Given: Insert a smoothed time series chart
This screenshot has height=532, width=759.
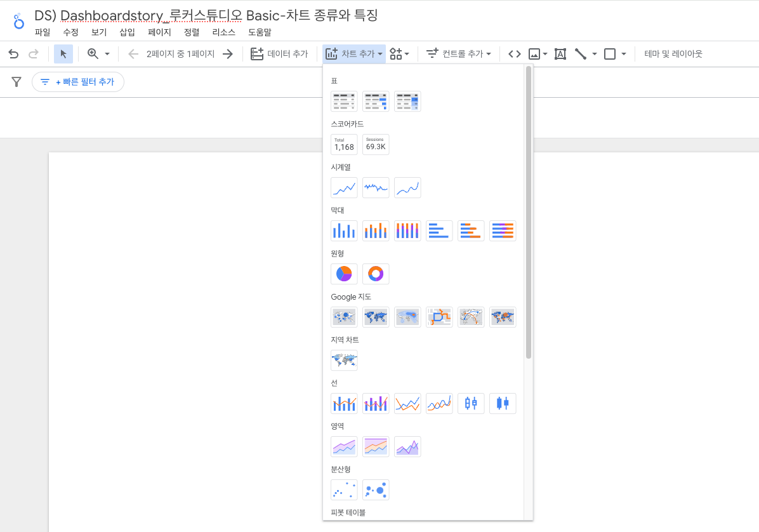Looking at the screenshot, I should (407, 187).
